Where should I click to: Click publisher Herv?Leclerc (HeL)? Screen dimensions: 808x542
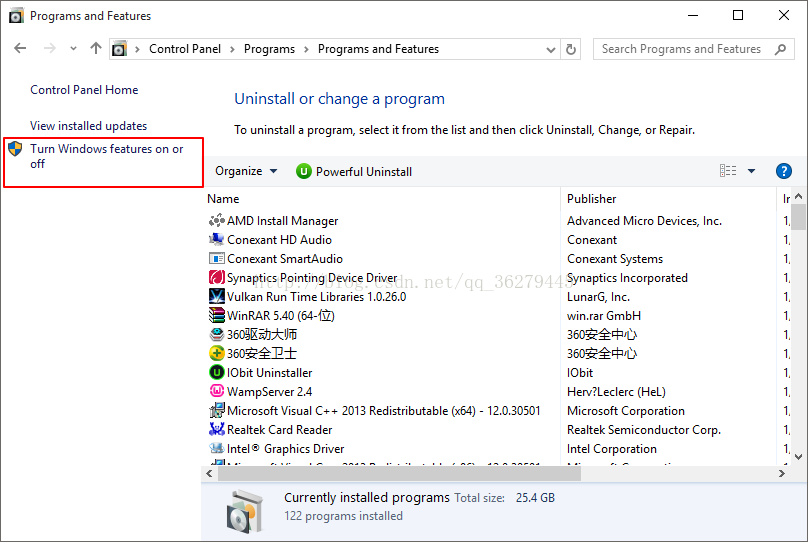616,392
